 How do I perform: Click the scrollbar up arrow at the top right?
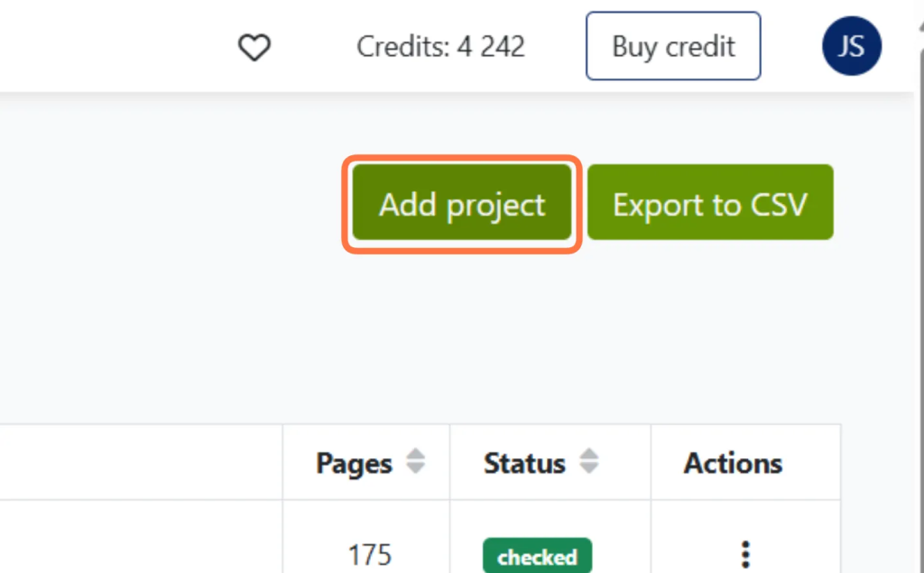(920, 26)
